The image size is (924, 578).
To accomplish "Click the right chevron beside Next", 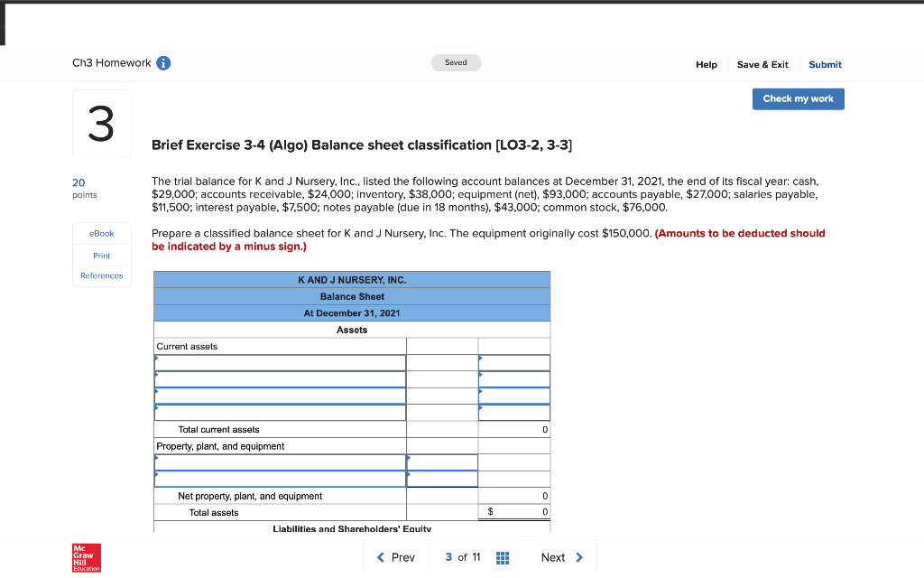I will [x=580, y=557].
